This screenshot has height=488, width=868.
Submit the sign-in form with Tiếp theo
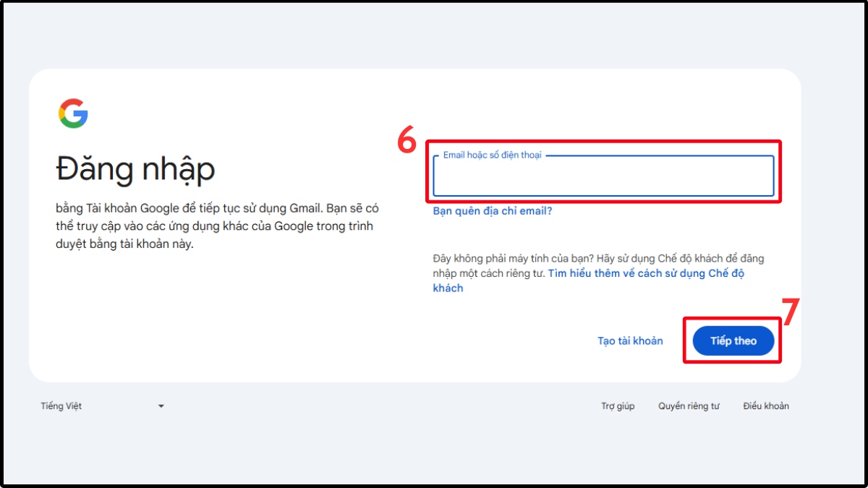coord(732,340)
